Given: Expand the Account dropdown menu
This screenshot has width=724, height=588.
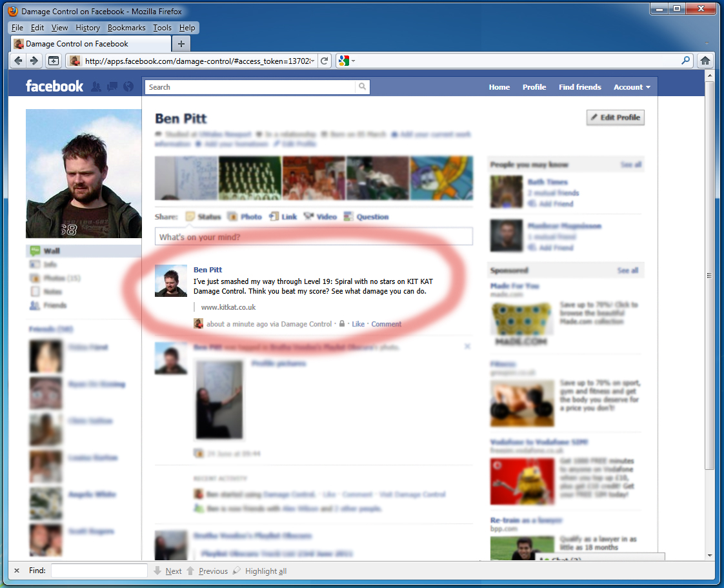Looking at the screenshot, I should [631, 87].
